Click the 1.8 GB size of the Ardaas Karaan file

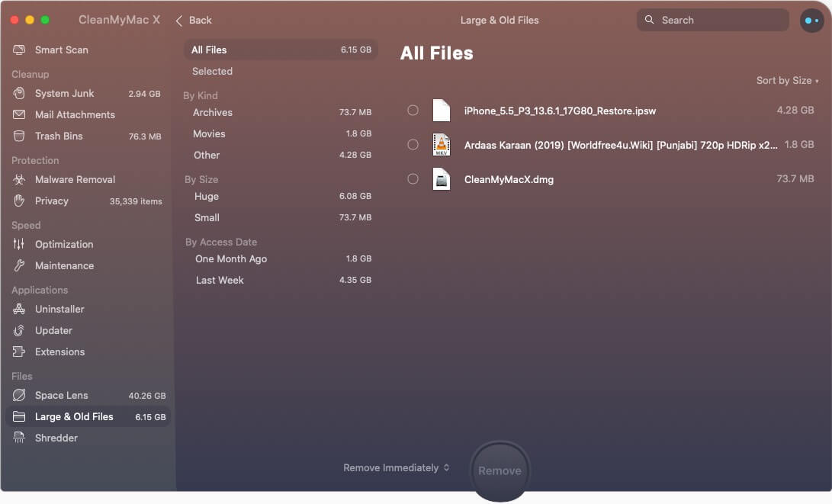coord(799,144)
